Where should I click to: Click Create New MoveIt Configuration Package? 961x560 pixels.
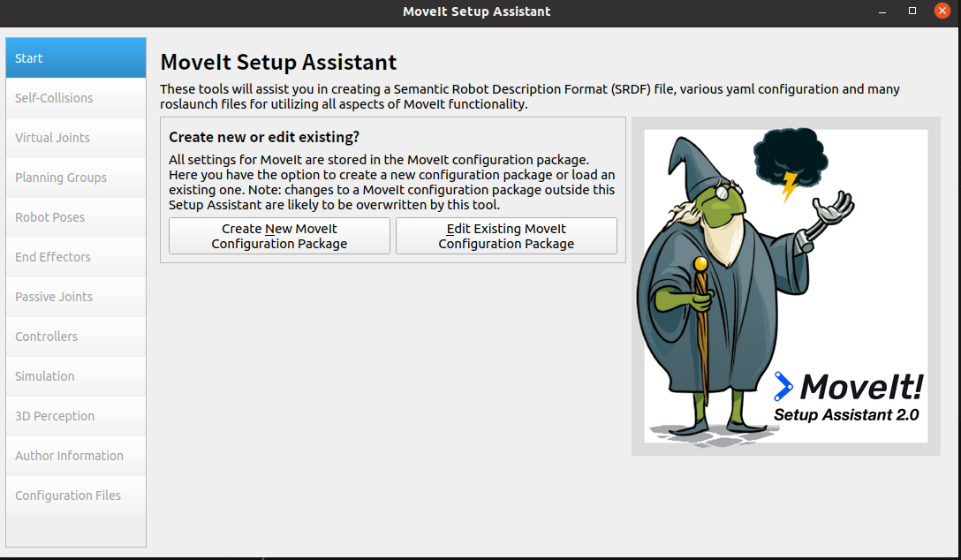pyautogui.click(x=279, y=236)
